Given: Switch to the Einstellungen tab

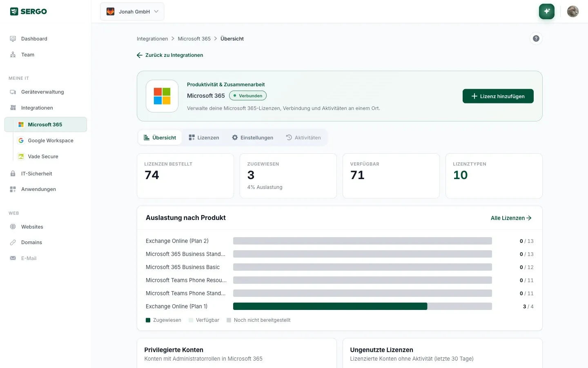Looking at the screenshot, I should click(252, 138).
